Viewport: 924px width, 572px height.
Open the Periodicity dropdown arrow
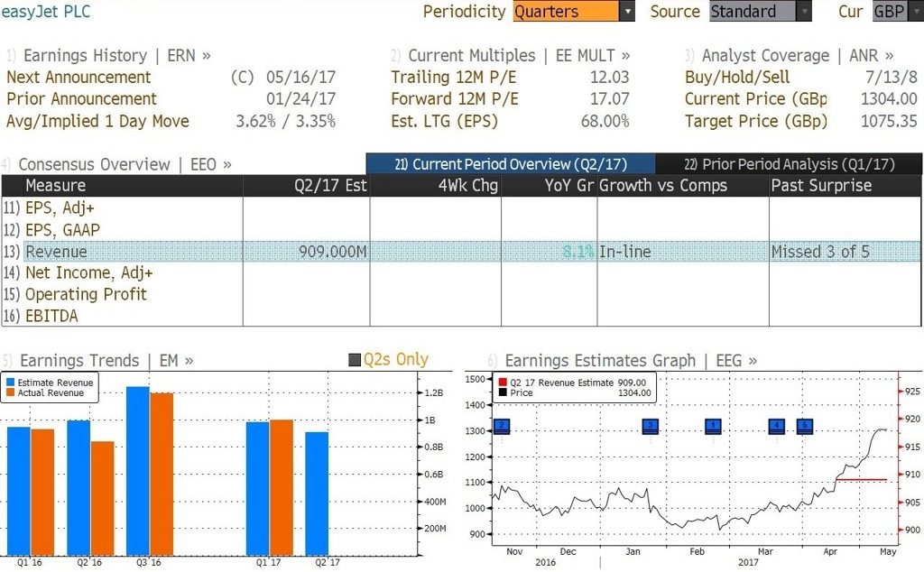coord(628,11)
